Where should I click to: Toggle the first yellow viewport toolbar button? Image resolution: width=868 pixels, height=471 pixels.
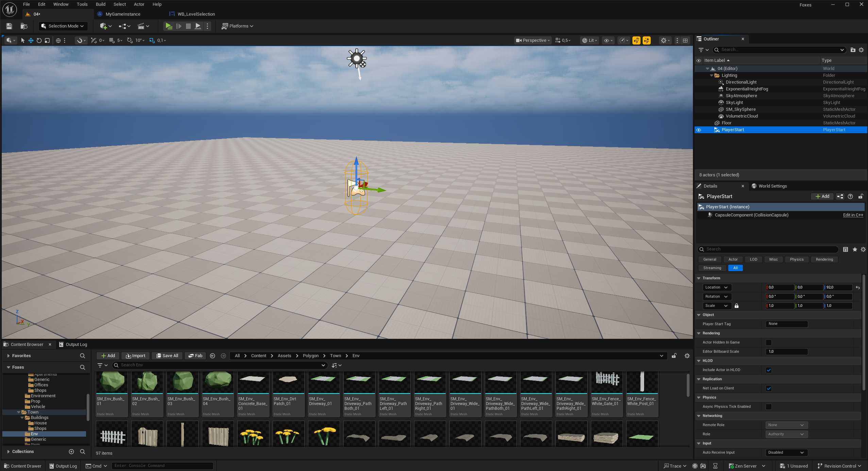pos(636,40)
